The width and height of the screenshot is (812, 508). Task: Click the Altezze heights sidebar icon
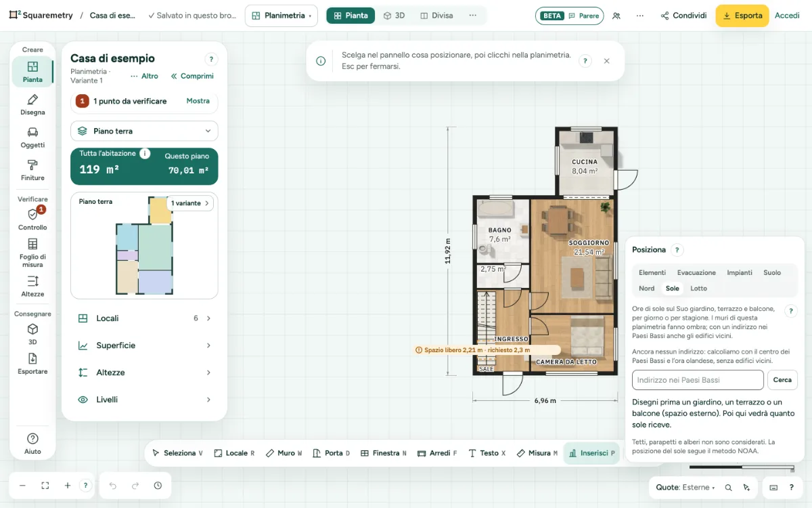[32, 286]
